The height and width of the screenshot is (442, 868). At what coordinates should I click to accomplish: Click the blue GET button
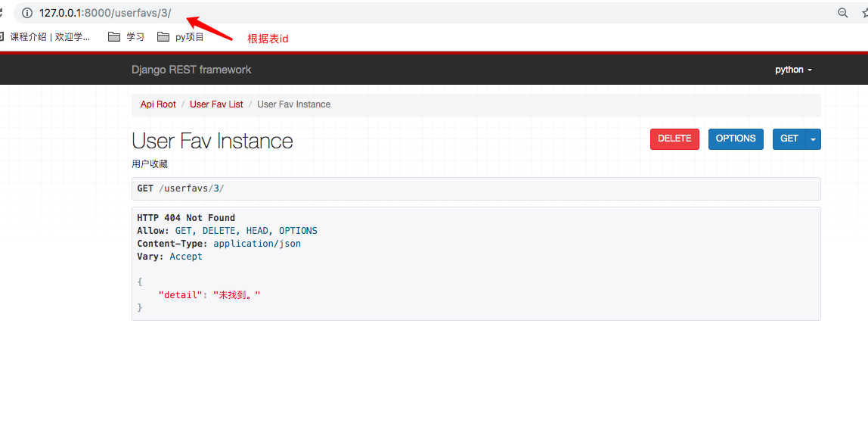pyautogui.click(x=789, y=139)
